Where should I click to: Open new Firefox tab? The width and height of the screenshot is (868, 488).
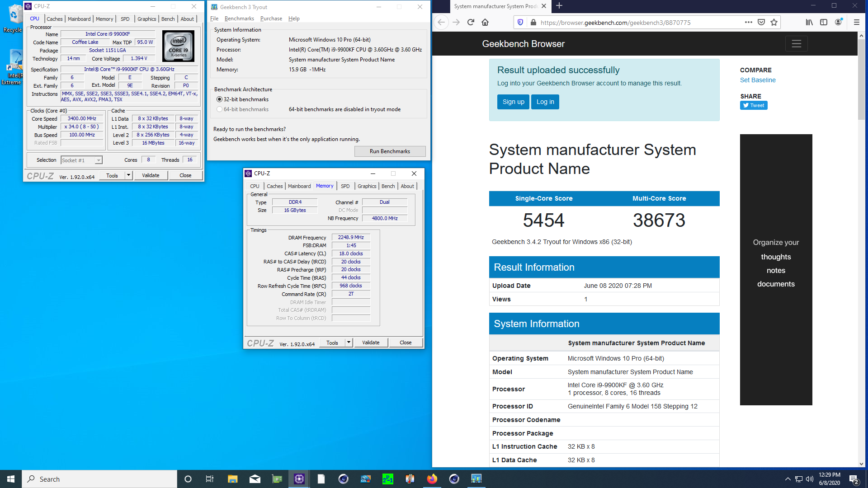click(x=559, y=6)
